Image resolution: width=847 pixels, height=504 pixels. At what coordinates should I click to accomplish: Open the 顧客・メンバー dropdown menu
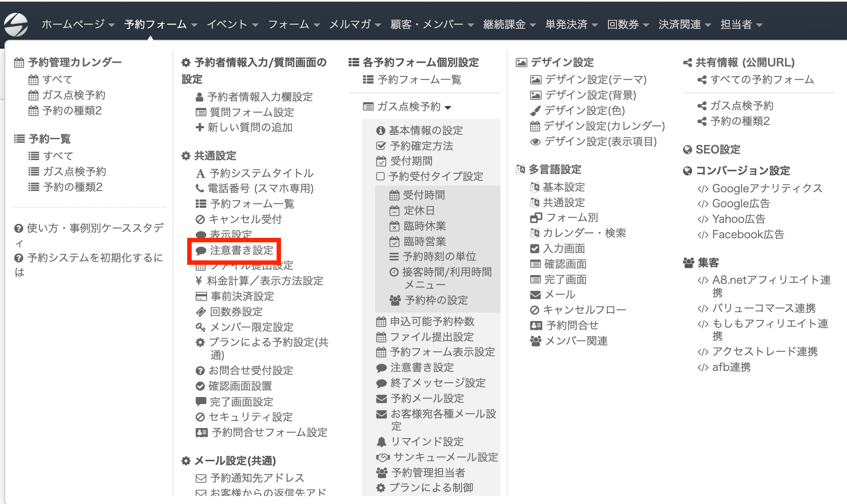tap(431, 24)
